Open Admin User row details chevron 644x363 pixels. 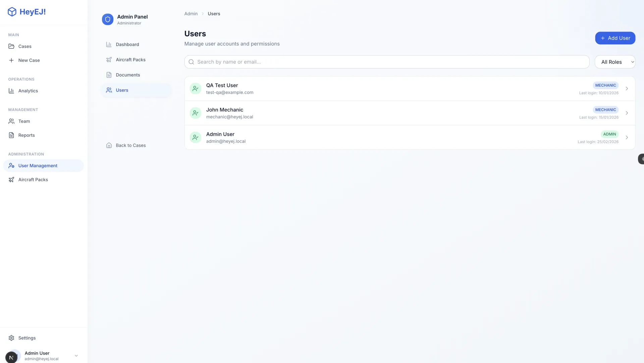[627, 137]
